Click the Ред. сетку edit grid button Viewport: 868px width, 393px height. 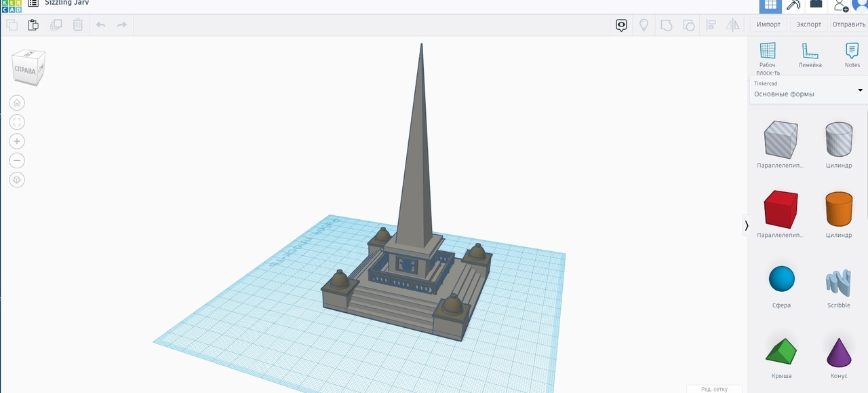[714, 389]
